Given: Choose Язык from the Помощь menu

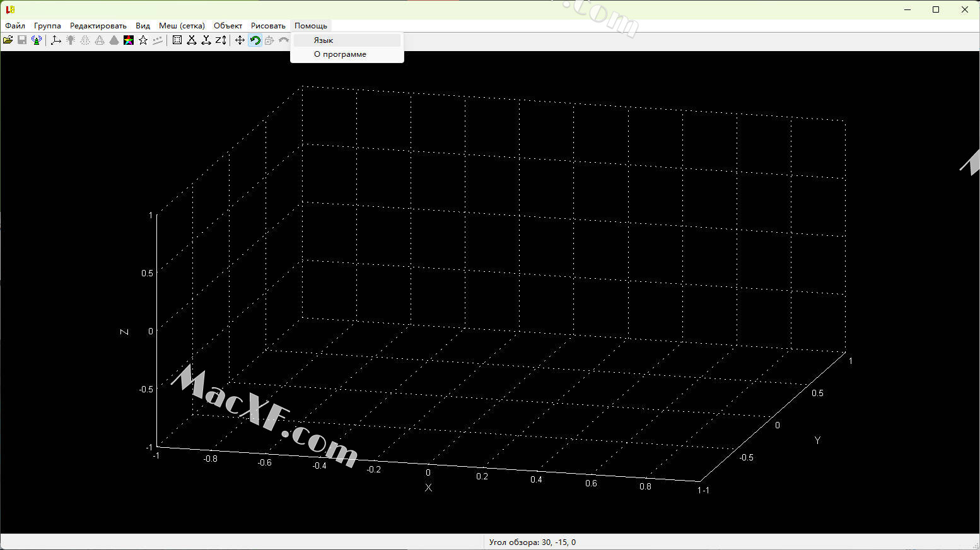Looking at the screenshot, I should tap(324, 40).
